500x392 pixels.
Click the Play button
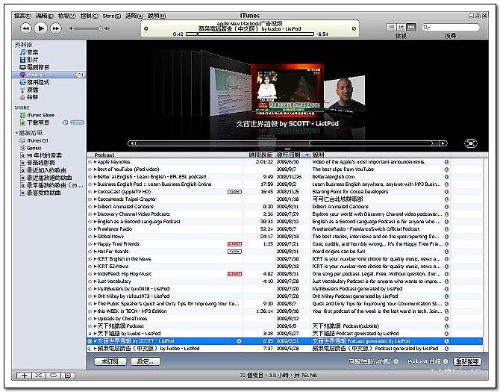41,28
